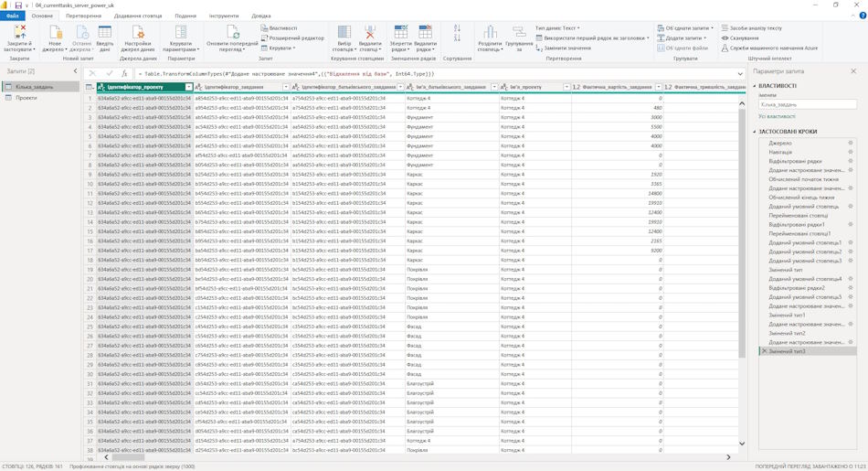Click the table corner menu icon

(90, 87)
